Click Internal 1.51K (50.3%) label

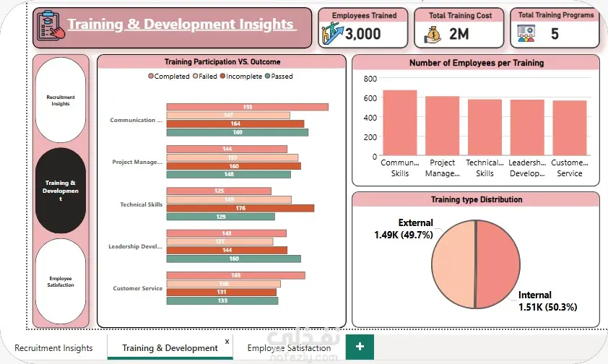click(x=547, y=301)
